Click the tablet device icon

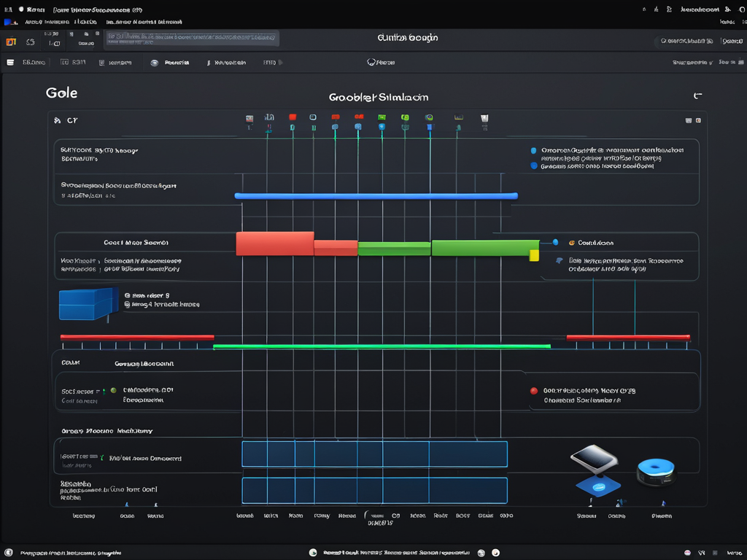(x=593, y=458)
